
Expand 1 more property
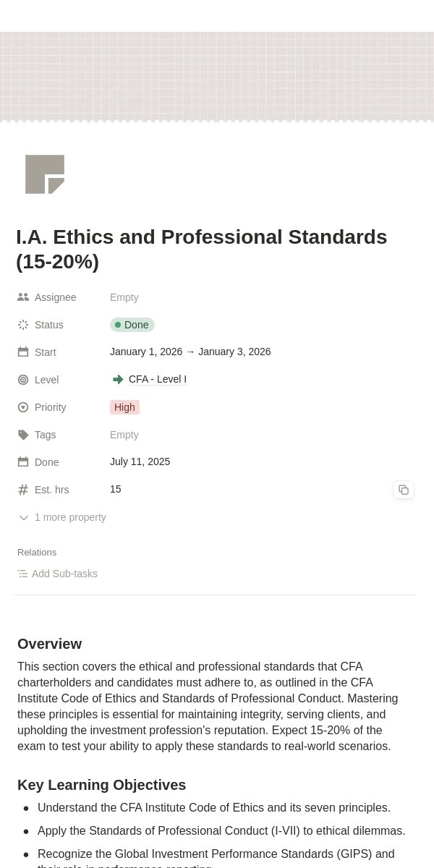click(x=62, y=517)
